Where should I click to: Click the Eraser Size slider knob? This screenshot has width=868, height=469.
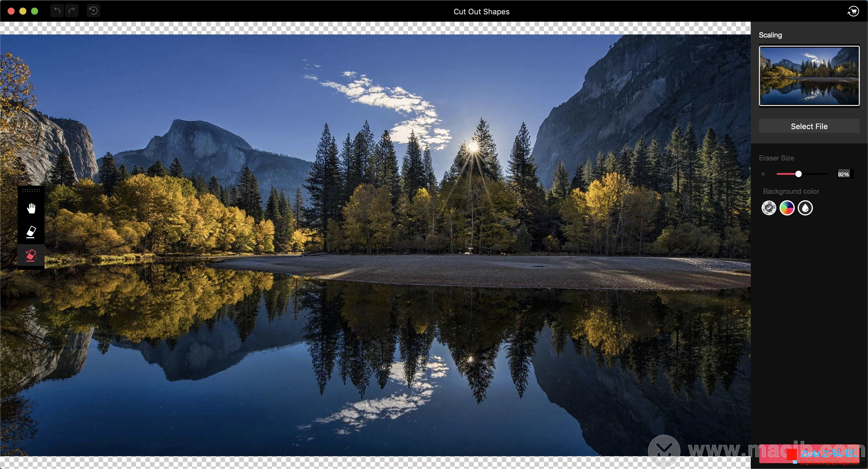click(x=798, y=174)
